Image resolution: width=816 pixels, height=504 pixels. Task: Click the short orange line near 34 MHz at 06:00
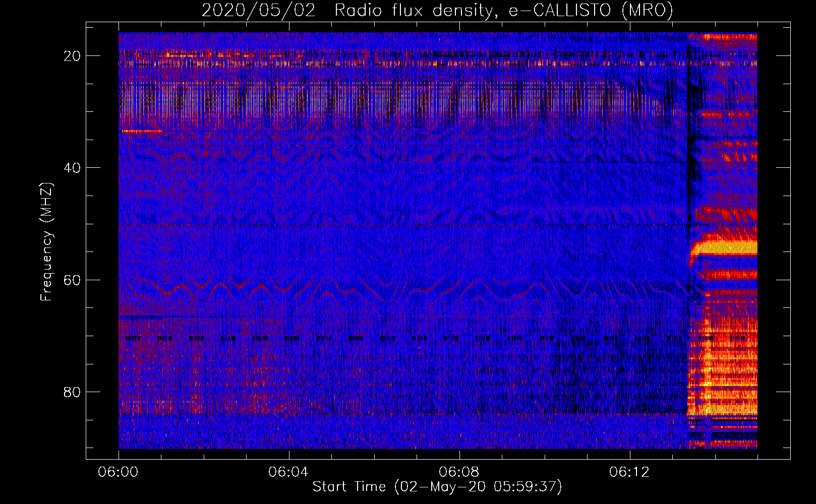(142, 131)
